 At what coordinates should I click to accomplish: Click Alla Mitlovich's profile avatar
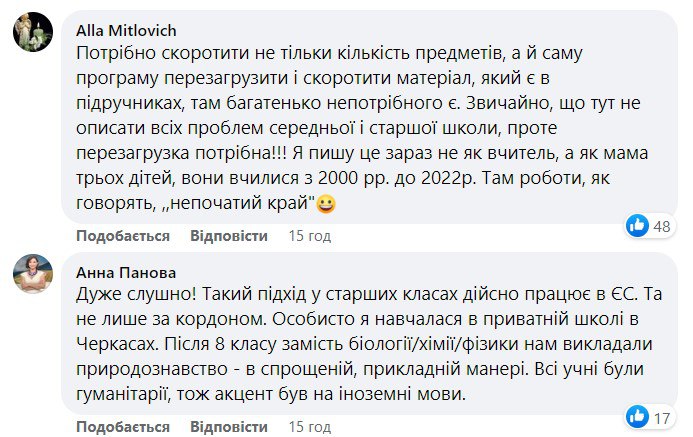tap(33, 33)
